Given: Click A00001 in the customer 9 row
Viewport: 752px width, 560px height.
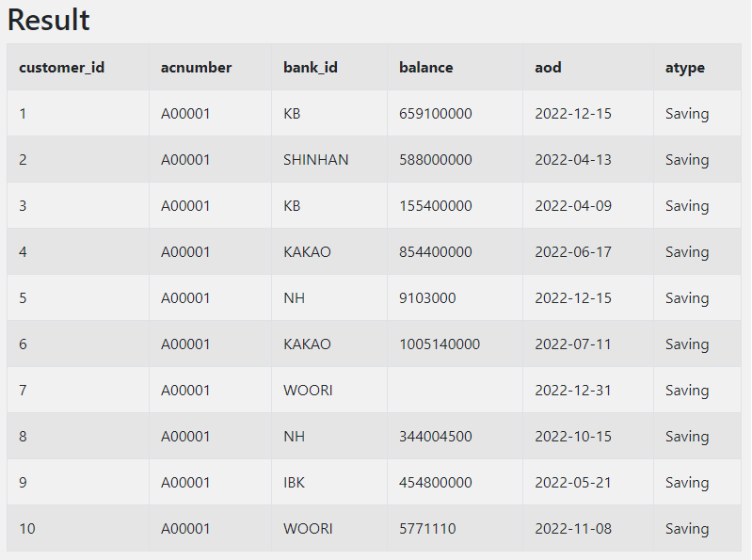Looking at the screenshot, I should (x=185, y=482).
